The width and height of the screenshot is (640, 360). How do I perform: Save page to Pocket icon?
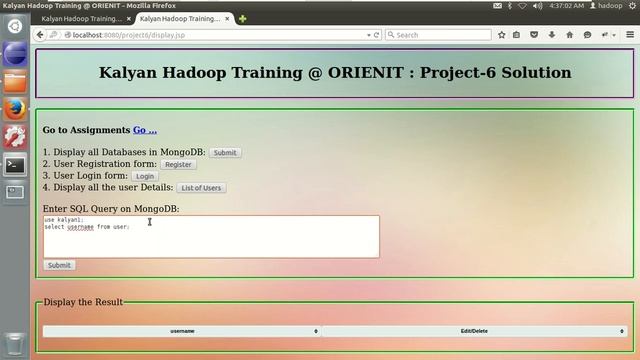click(534, 35)
